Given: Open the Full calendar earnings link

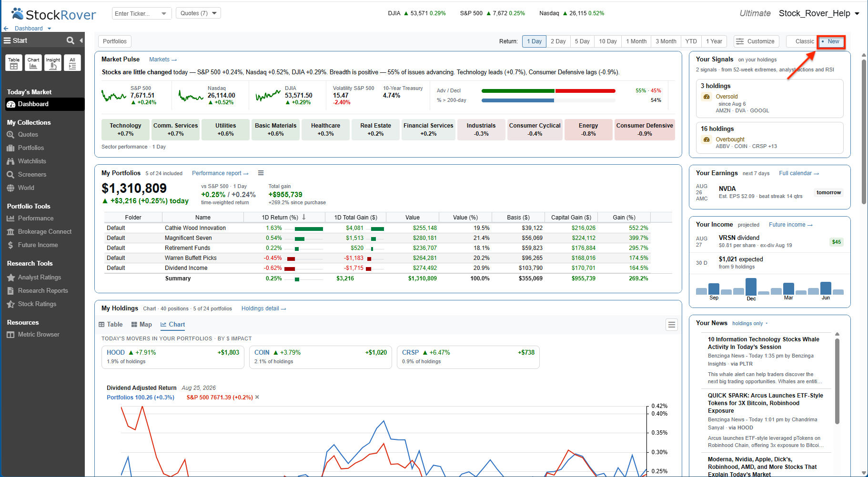Looking at the screenshot, I should tap(799, 173).
